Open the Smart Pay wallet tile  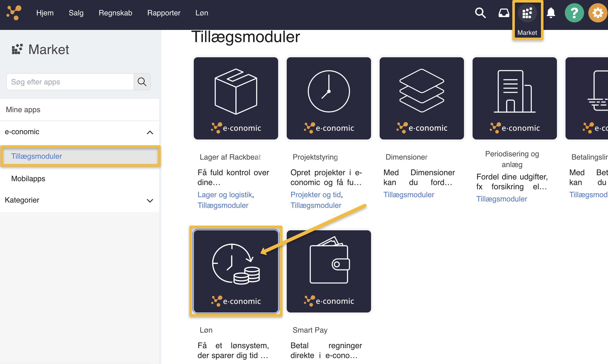[x=329, y=271]
